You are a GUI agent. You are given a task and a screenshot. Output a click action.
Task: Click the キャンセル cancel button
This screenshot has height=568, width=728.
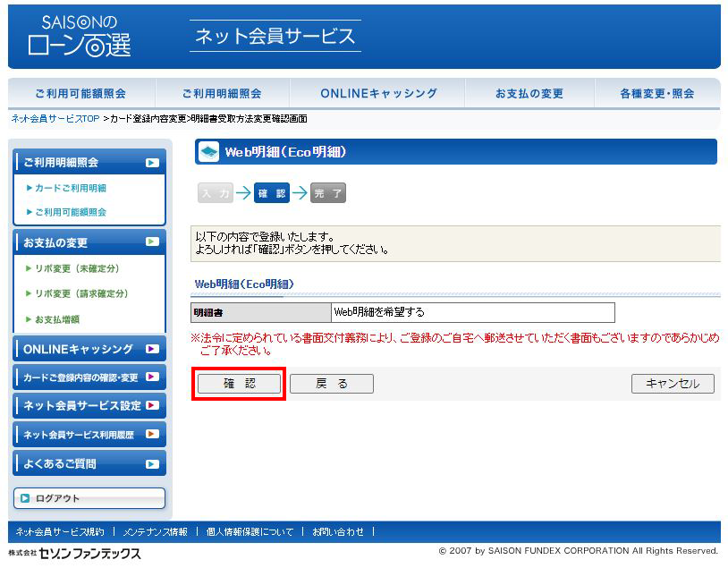(673, 384)
